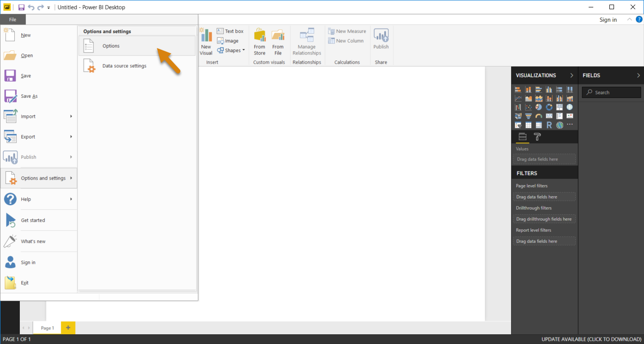
Task: Exit Power BI from File menu
Action: [x=39, y=283]
